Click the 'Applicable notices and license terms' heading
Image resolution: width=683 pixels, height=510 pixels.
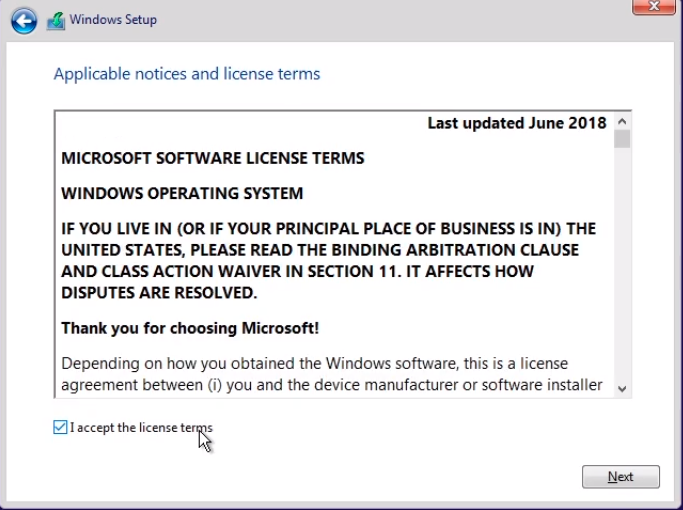pos(187,74)
